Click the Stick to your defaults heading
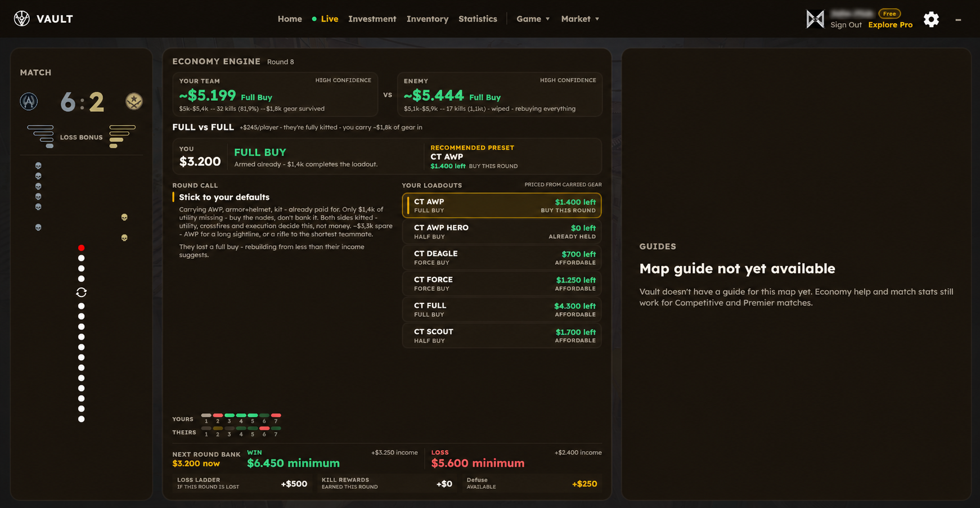This screenshot has height=508, width=980. (x=224, y=197)
